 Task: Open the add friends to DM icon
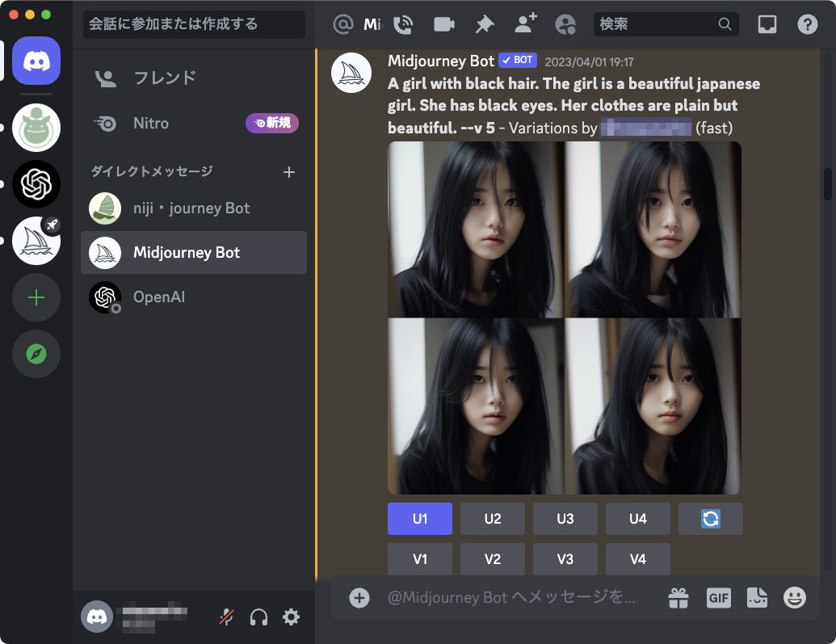[525, 24]
